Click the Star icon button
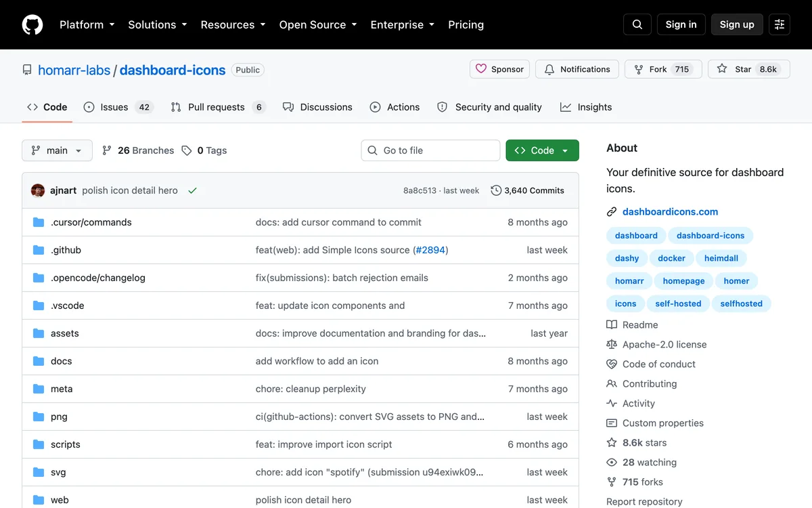 point(748,69)
